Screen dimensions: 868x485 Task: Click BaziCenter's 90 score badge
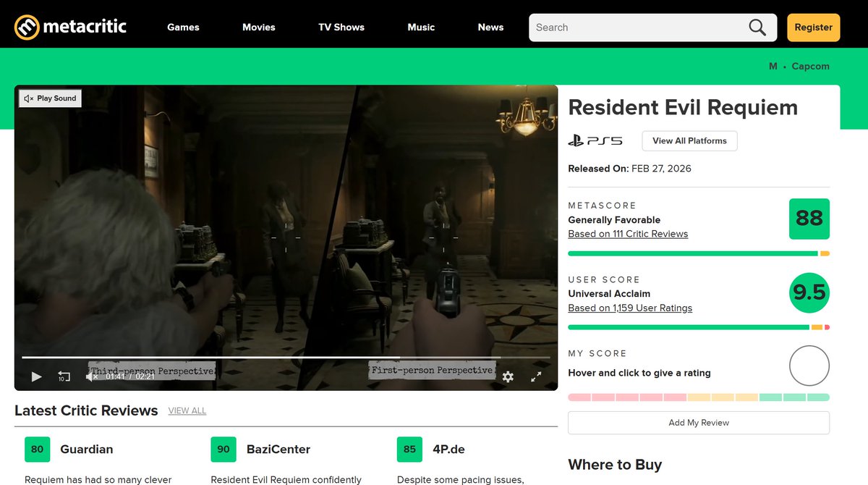coord(224,449)
